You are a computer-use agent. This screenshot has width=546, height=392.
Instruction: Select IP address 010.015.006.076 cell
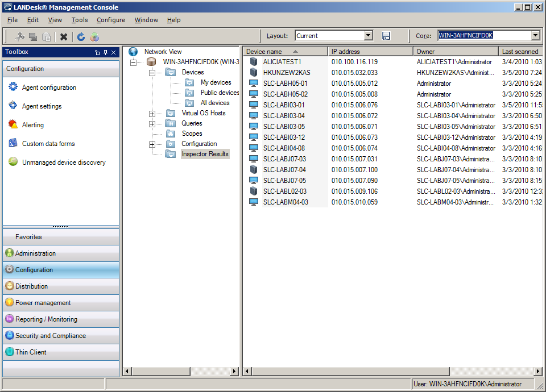(354, 105)
